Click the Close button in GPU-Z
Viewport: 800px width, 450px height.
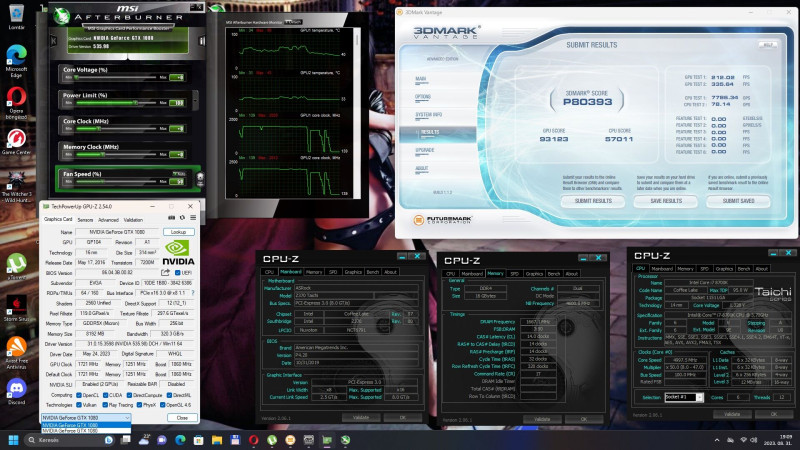182,418
